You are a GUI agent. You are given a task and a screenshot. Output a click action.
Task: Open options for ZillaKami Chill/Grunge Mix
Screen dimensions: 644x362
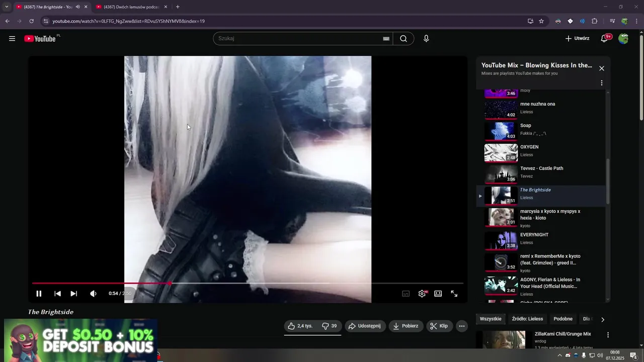click(x=608, y=335)
